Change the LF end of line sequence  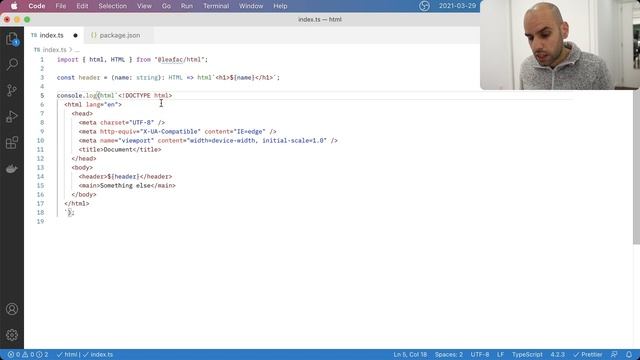[500, 355]
